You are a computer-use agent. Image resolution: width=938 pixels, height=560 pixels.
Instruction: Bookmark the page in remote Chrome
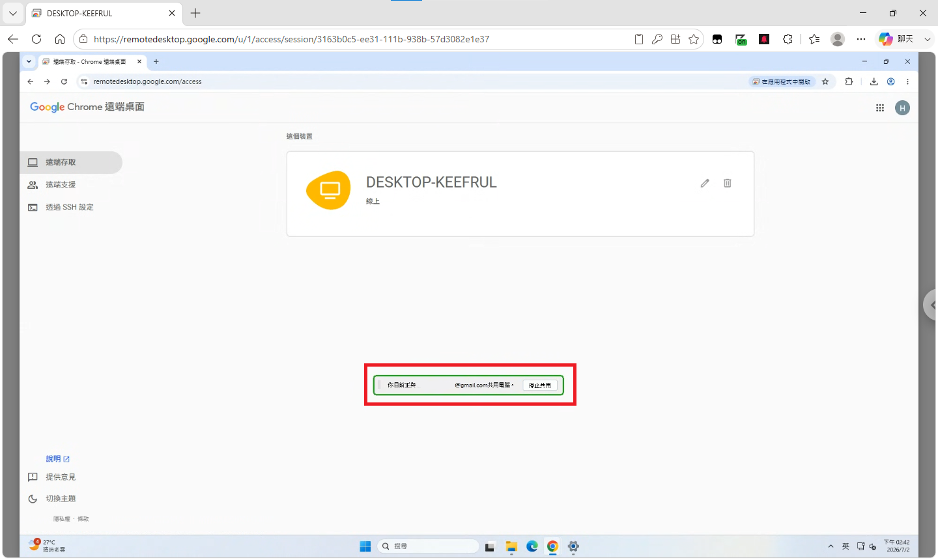coord(825,81)
